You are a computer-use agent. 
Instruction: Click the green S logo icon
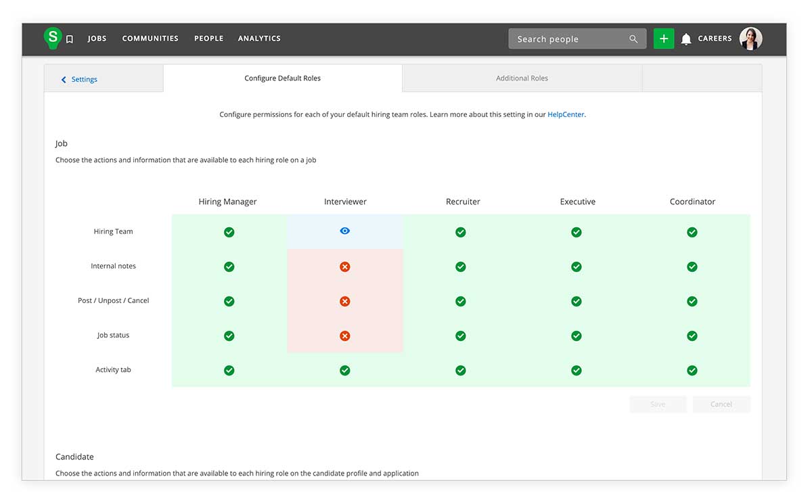click(52, 38)
